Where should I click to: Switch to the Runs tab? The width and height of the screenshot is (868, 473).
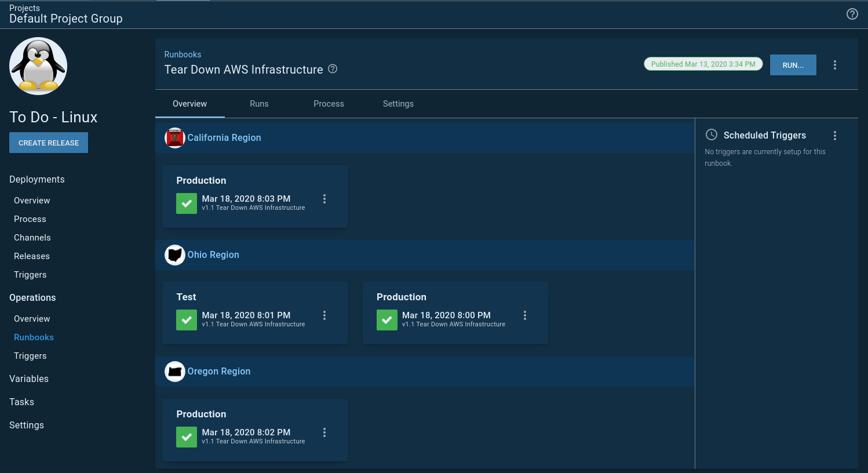click(x=259, y=104)
